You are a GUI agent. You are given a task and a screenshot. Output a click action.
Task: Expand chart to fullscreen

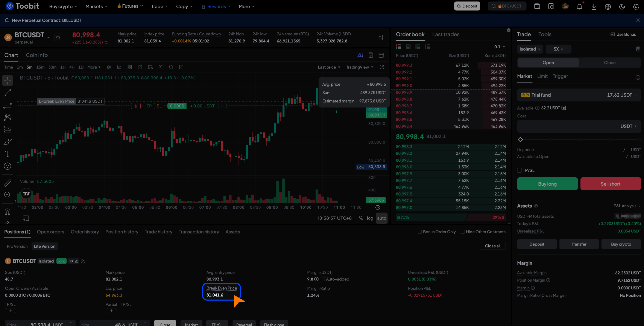[x=382, y=67]
